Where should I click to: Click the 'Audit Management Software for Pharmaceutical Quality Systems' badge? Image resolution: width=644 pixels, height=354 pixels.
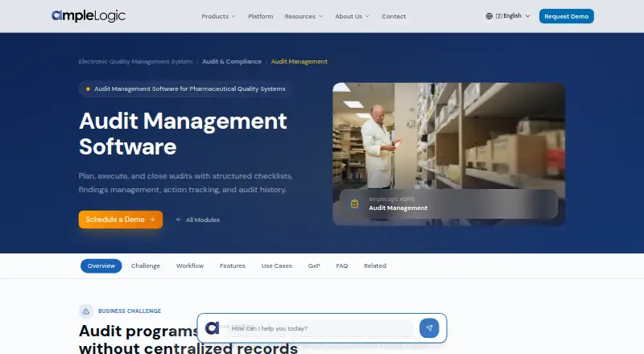pos(185,88)
